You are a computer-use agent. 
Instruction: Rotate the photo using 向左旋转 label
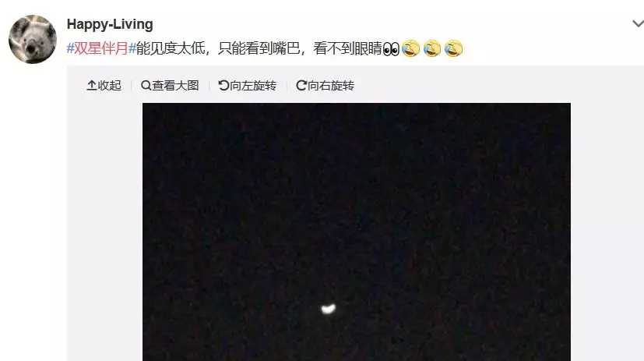(253, 86)
